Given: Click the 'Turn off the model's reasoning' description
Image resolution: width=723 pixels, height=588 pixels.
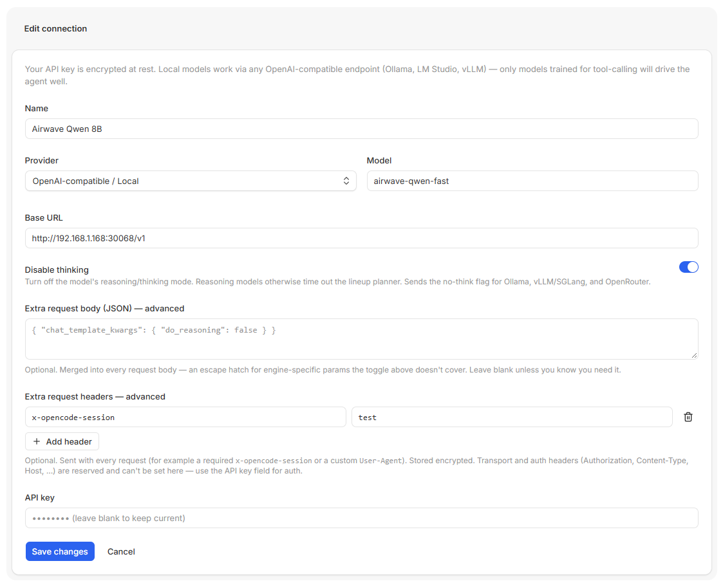Looking at the screenshot, I should (337, 282).
